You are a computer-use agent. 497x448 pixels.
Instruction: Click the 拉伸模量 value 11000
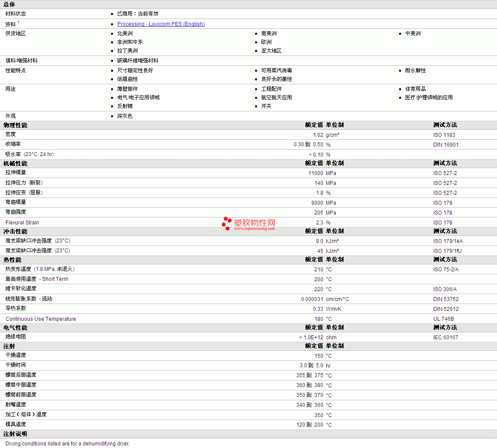(316, 173)
